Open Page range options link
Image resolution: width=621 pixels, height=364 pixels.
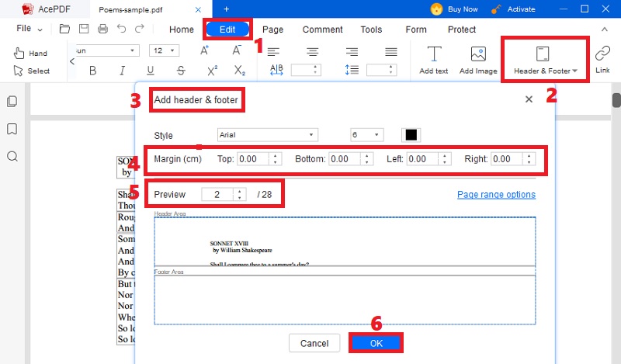click(496, 195)
